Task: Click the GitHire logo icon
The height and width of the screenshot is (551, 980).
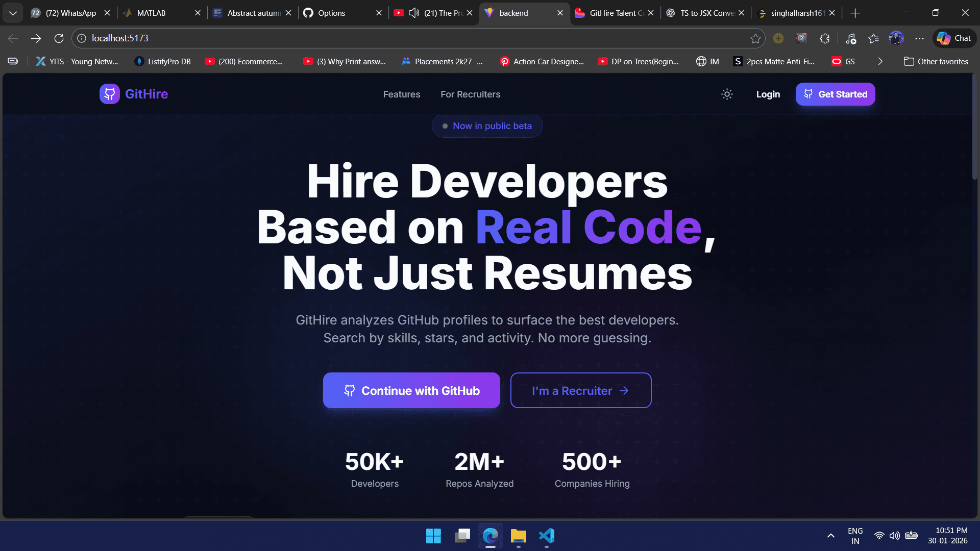Action: click(x=109, y=94)
